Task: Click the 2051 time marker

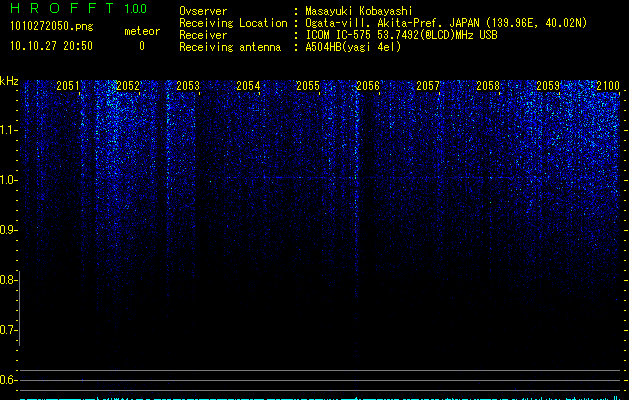Action: click(68, 86)
